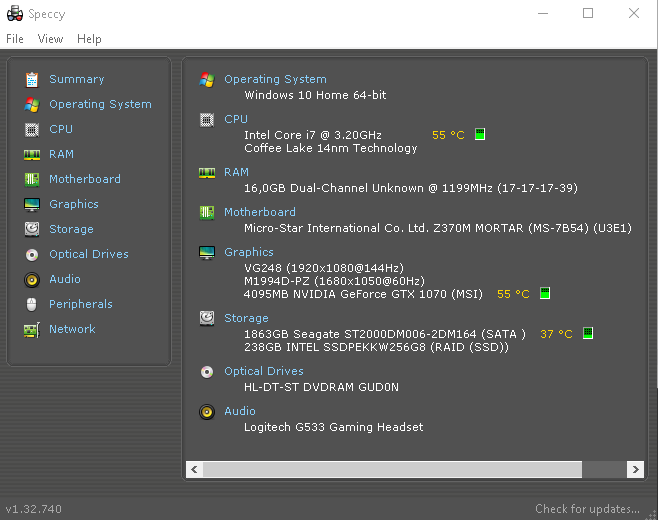Open Network in the sidebar

tap(72, 329)
